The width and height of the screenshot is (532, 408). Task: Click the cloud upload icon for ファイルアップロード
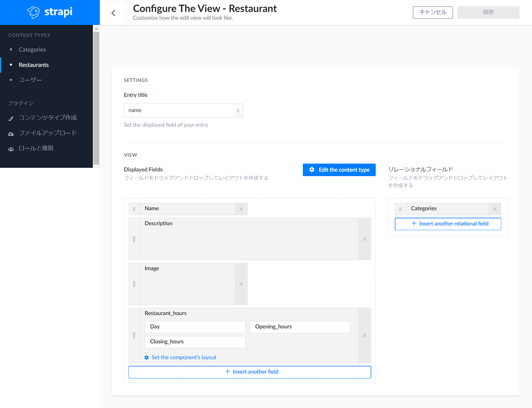11,134
